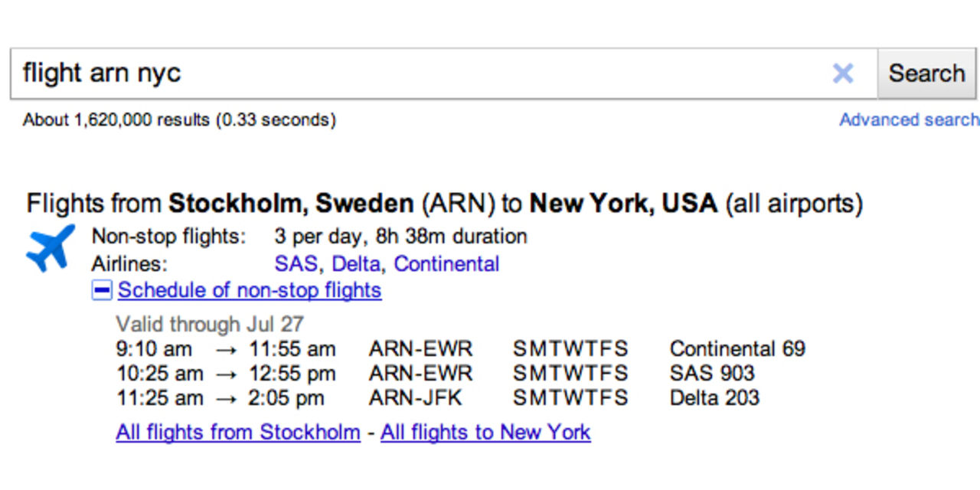The height and width of the screenshot is (490, 980).
Task: Select the Delta 203 flight row
Action: (714, 398)
